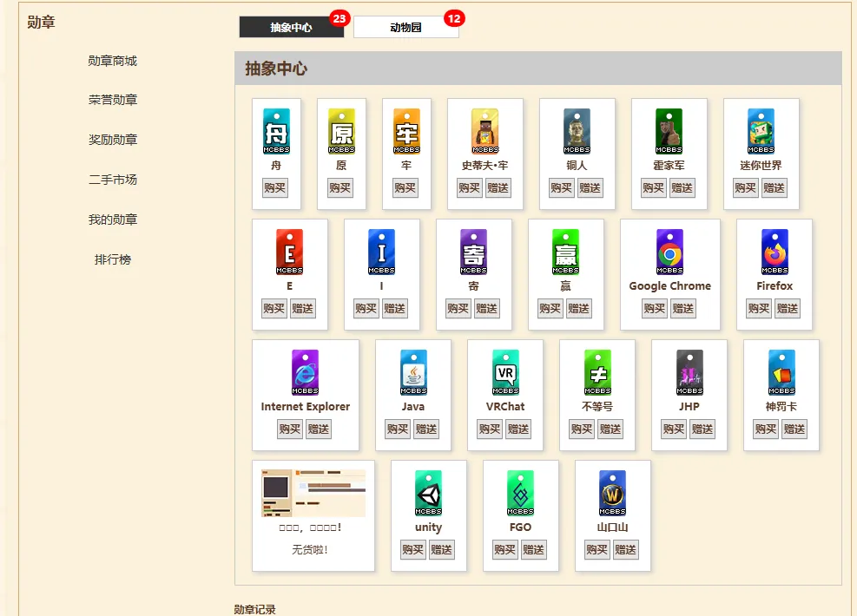Click the 舟 medal icon
Viewport: 857px width, 616px height.
click(277, 131)
